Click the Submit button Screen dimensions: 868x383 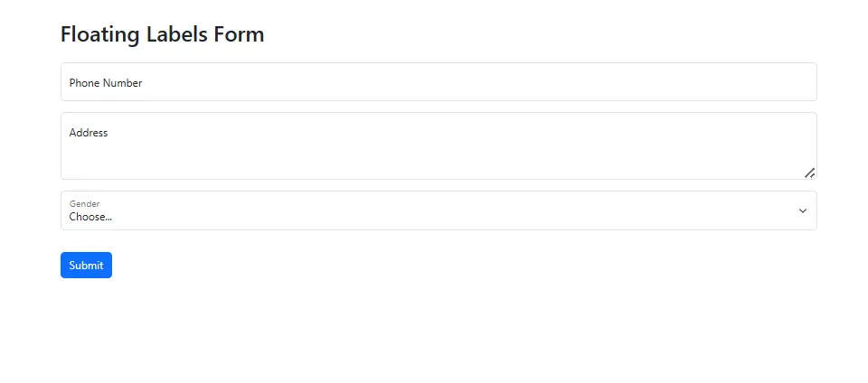point(86,266)
